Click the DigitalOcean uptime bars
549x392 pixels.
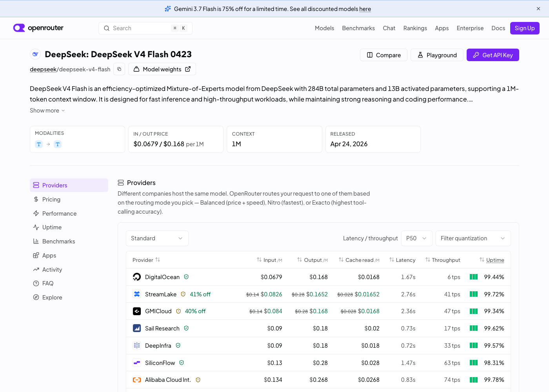pyautogui.click(x=474, y=277)
